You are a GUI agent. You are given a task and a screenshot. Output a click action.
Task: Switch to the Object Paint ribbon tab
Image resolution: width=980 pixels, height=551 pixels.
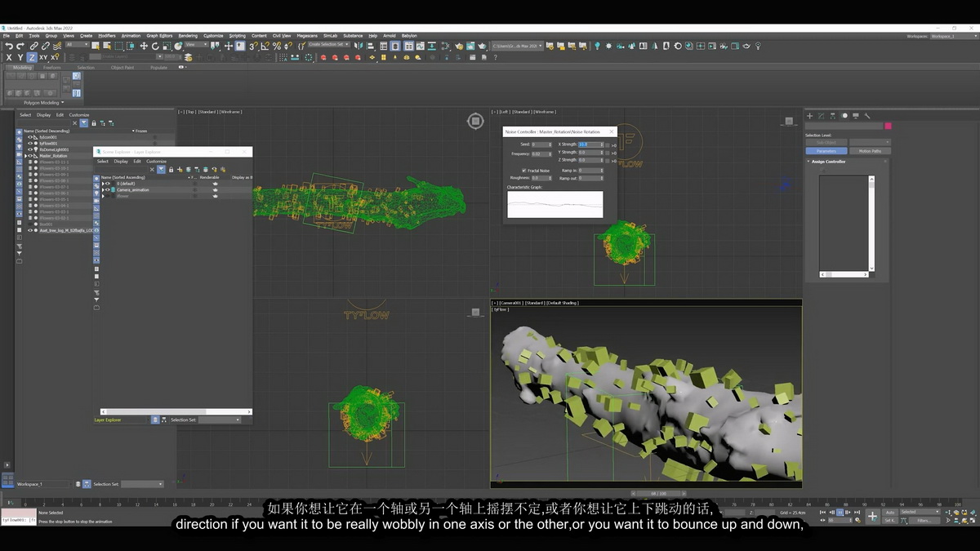(122, 67)
